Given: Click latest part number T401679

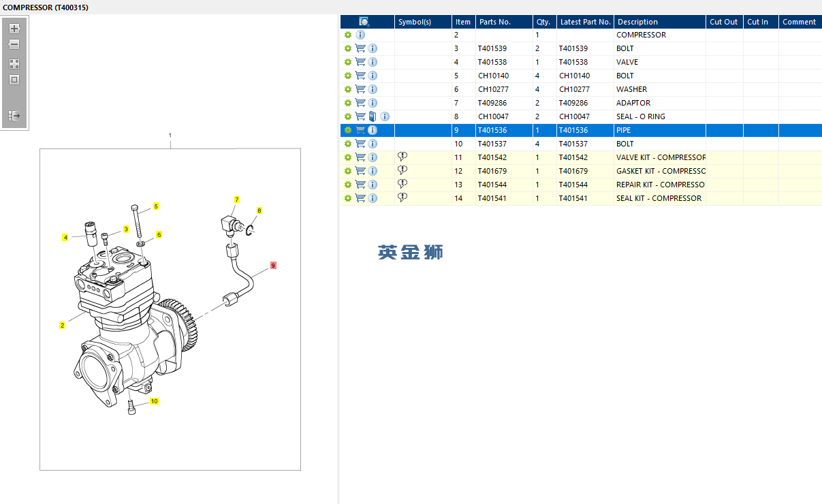Looking at the screenshot, I should [573, 171].
